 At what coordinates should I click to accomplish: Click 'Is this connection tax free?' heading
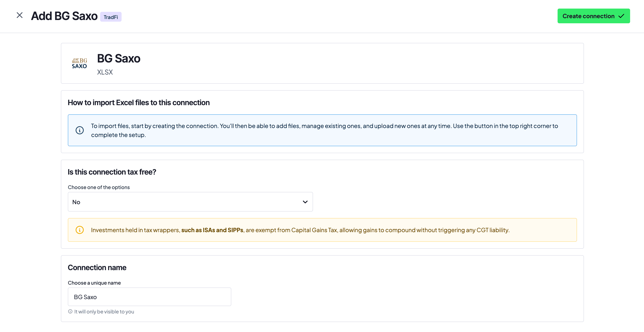(112, 172)
